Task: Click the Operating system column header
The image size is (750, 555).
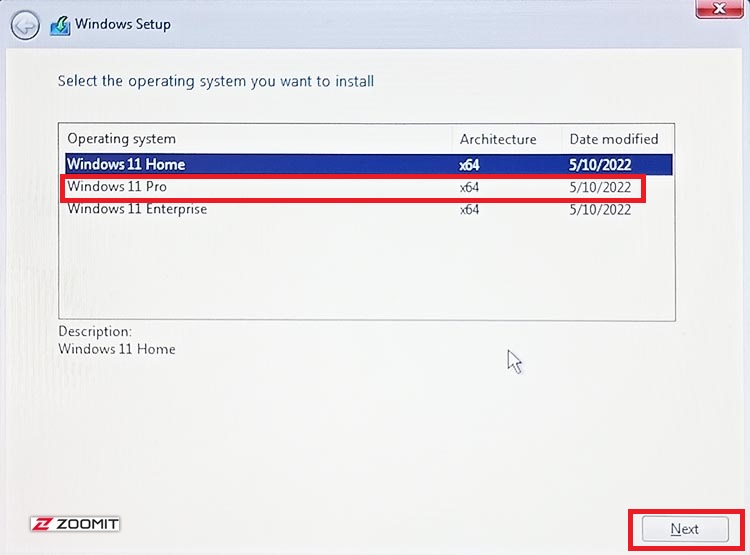Action: point(121,139)
